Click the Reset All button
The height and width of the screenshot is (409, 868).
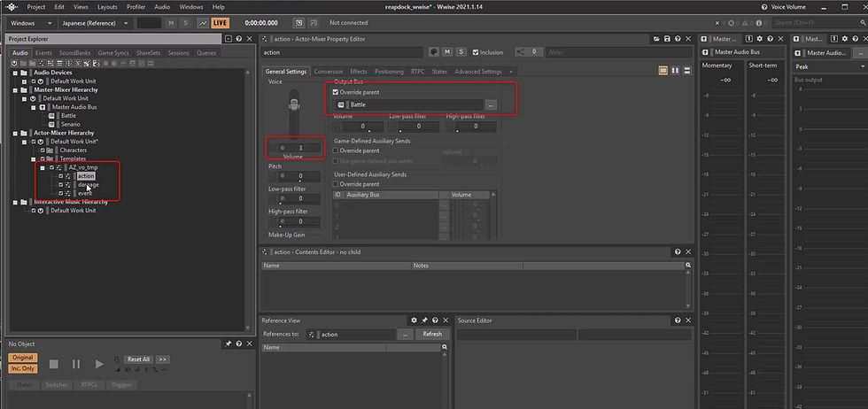pyautogui.click(x=138, y=359)
